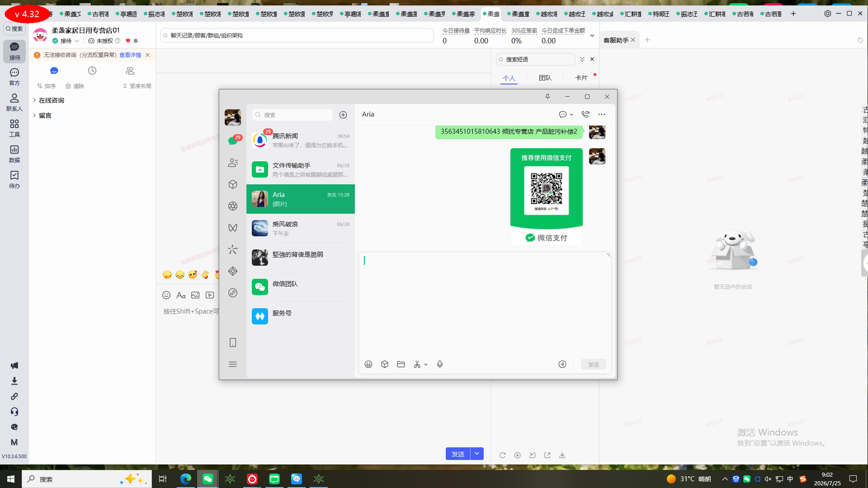Open 待办 to-do in left sidebar
868x488 pixels.
(x=14, y=180)
